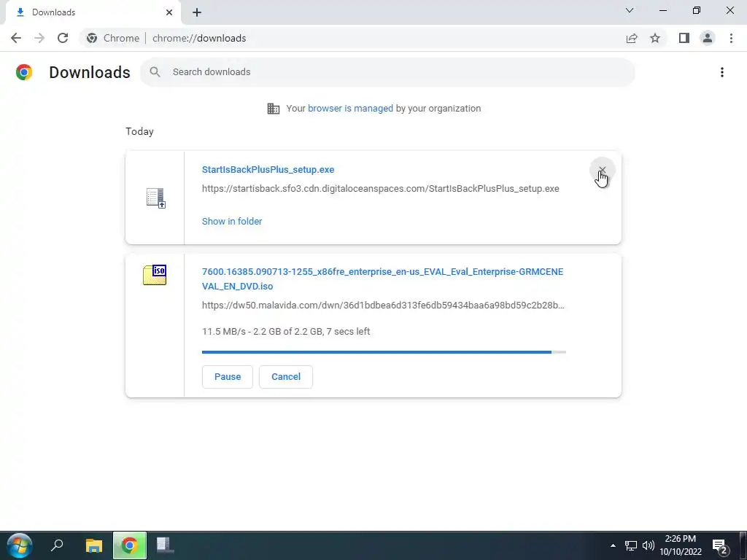Screen dimensions: 747x560
Task: Go back using the browser back arrow
Action: [x=16, y=38]
